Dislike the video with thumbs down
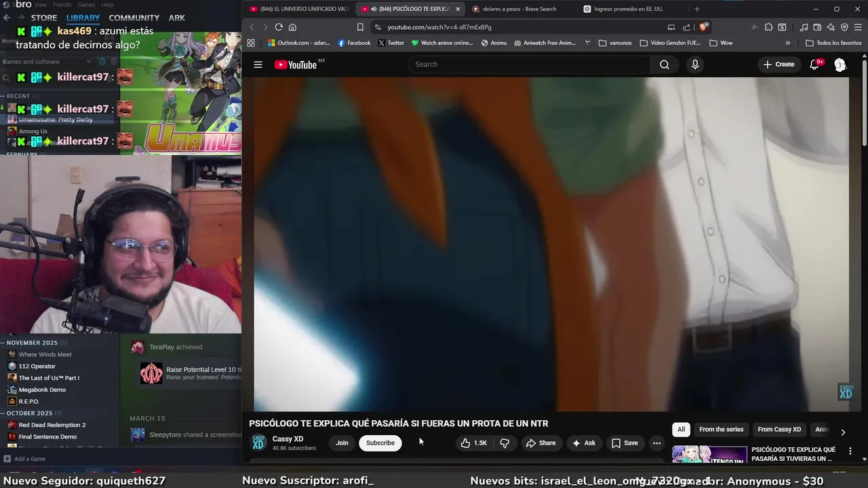The width and height of the screenshot is (868, 488). coord(505,443)
